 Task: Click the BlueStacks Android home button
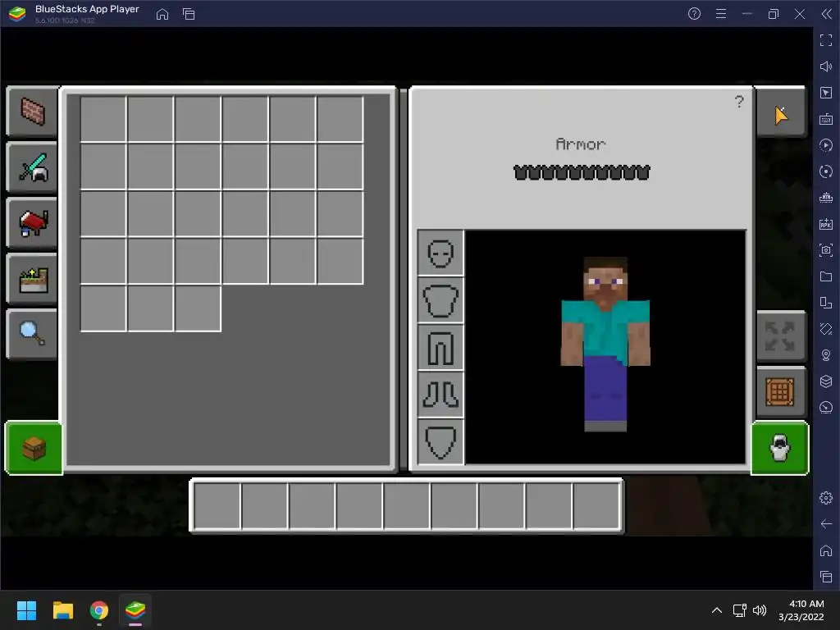826,550
